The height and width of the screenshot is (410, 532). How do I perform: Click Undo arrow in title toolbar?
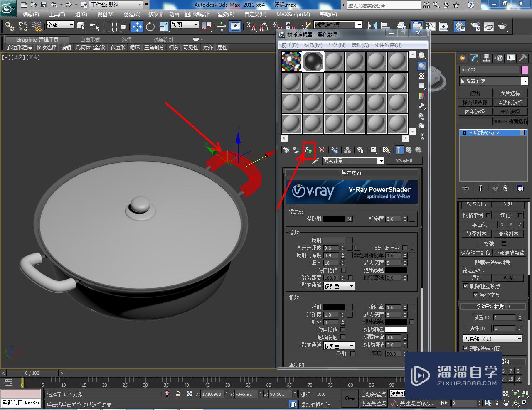54,5
